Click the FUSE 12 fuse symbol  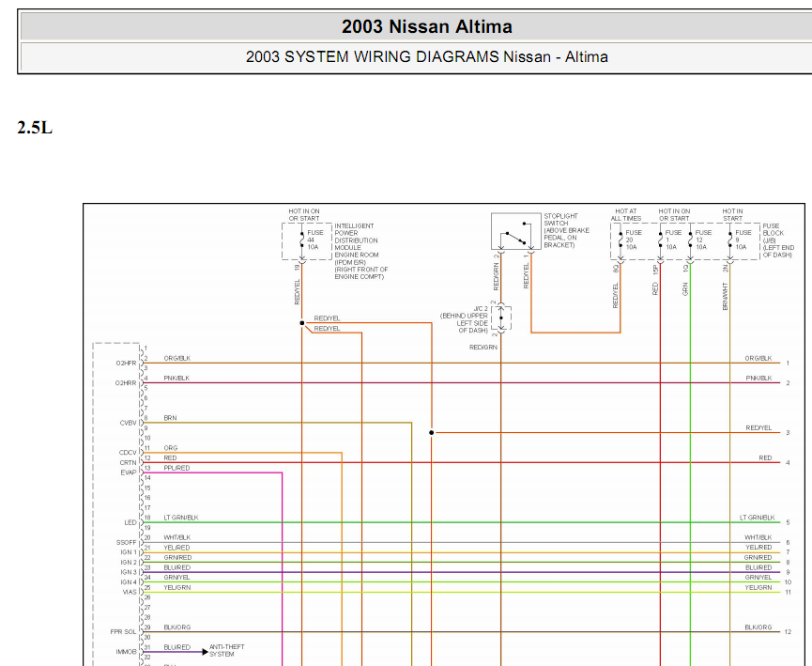[x=690, y=240]
